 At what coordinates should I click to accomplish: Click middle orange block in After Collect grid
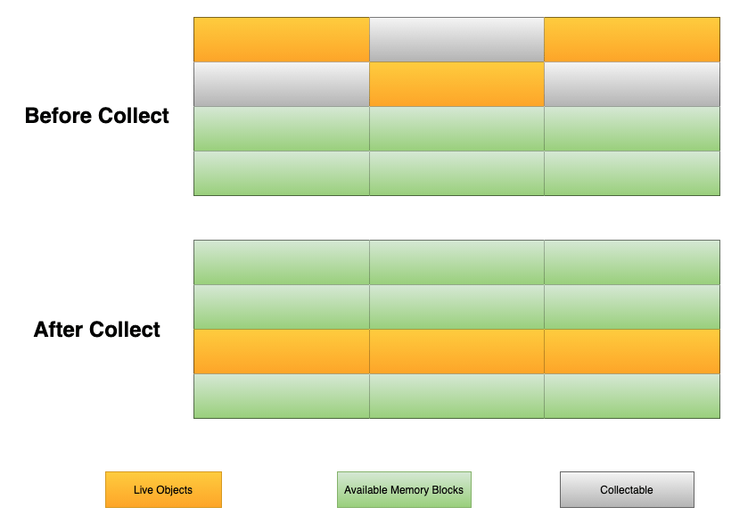point(456,351)
